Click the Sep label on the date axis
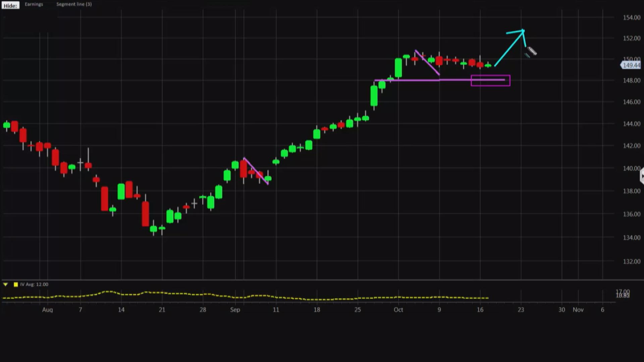Viewport: 644px width, 362px height. (x=235, y=310)
